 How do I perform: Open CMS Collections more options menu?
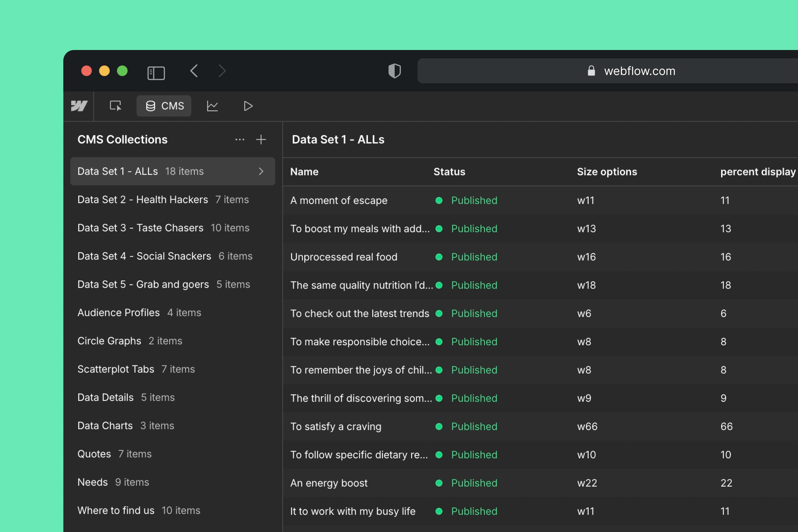240,139
